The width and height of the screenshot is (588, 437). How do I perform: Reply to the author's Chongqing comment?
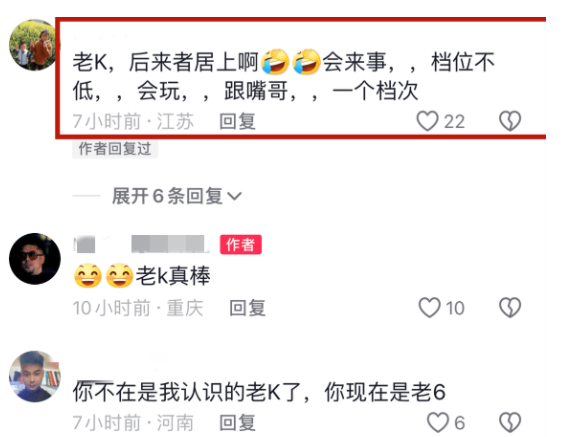pyautogui.click(x=248, y=308)
